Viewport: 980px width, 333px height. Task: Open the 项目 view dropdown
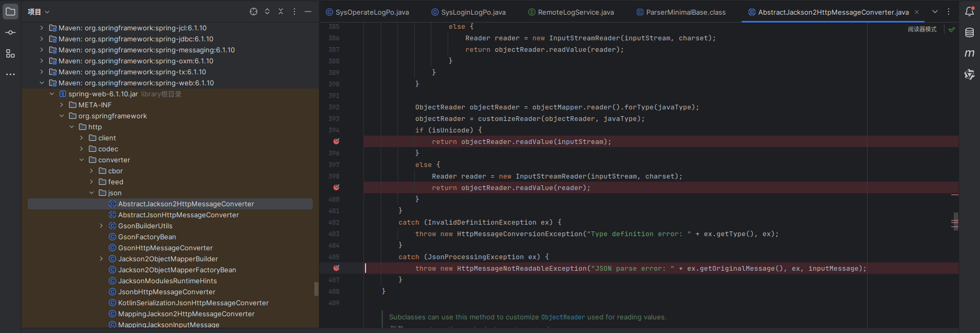coord(39,12)
